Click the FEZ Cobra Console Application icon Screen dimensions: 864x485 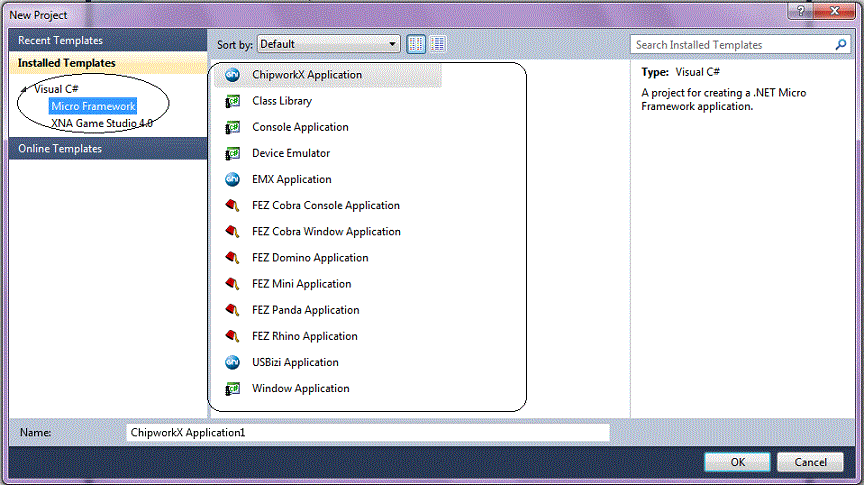(x=233, y=206)
